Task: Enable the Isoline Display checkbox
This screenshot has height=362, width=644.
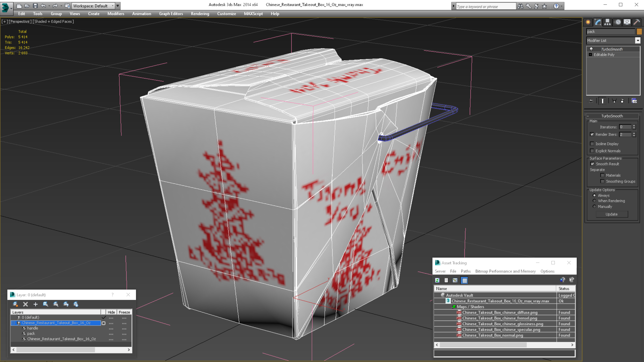Action: (x=592, y=144)
